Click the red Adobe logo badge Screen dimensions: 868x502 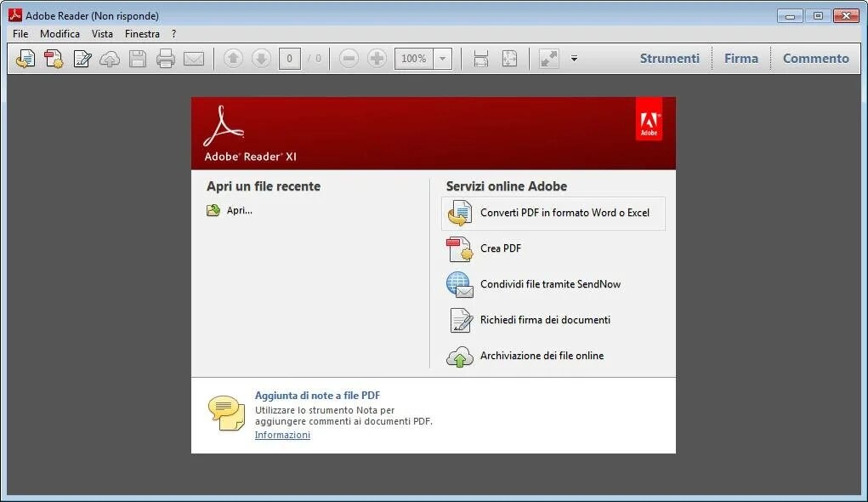[649, 120]
